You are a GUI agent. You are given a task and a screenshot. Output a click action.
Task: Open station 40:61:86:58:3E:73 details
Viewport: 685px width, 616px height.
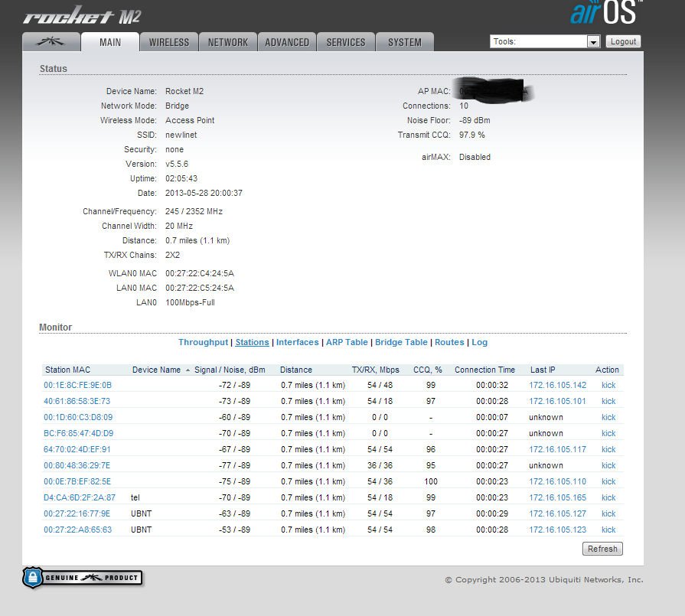click(77, 401)
